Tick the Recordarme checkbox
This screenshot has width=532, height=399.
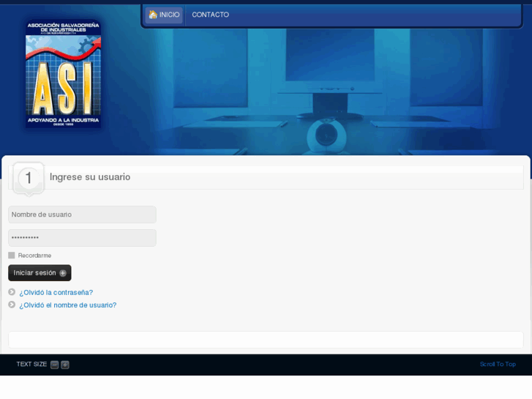pyautogui.click(x=12, y=256)
